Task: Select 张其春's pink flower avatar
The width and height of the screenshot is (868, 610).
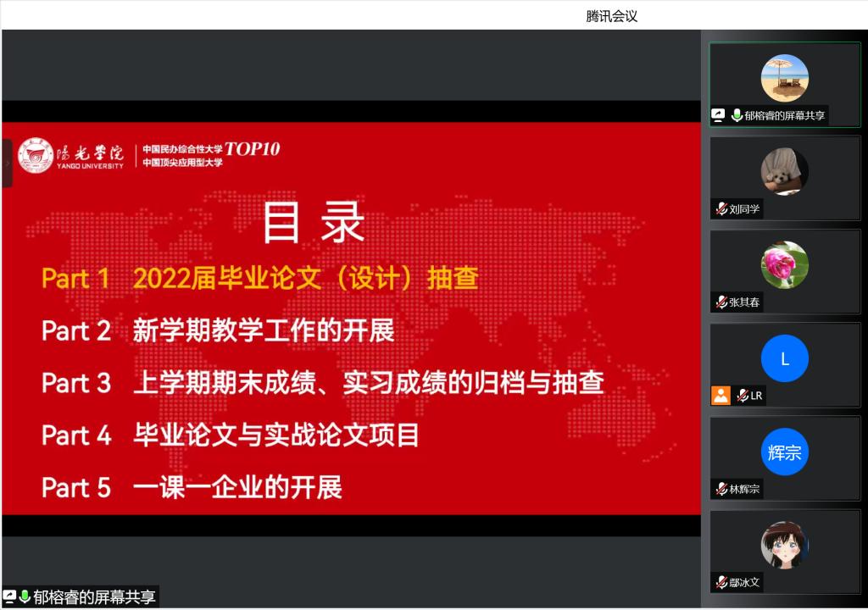Action: point(784,264)
